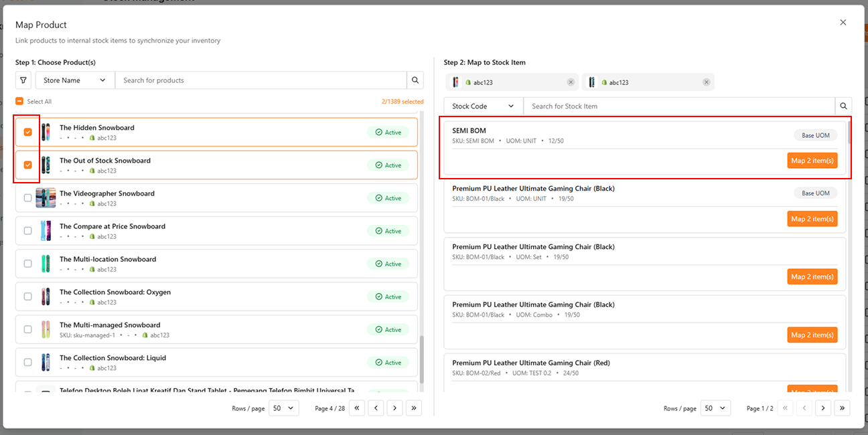Click the 2/1389 selected counter
Viewport: 868px width, 435px height.
click(x=403, y=102)
